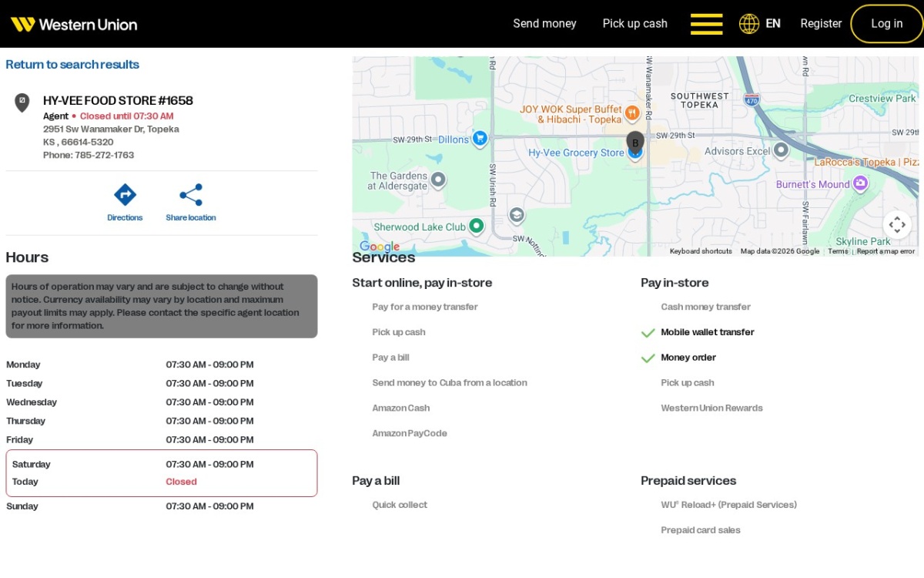The height and width of the screenshot is (578, 924).
Task: Open Pick up cash in navigation
Action: tap(635, 24)
